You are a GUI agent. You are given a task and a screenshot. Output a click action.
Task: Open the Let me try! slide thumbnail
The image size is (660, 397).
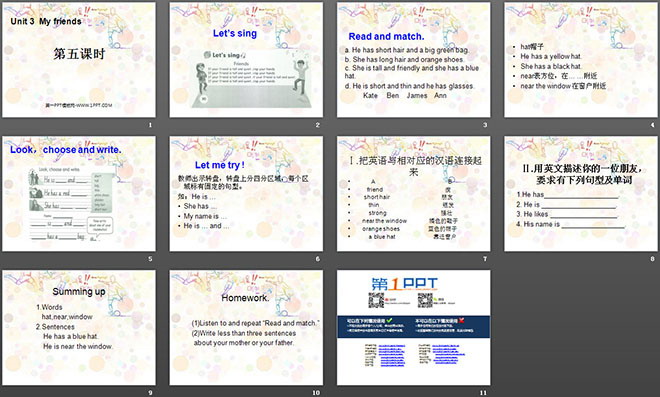coord(246,194)
